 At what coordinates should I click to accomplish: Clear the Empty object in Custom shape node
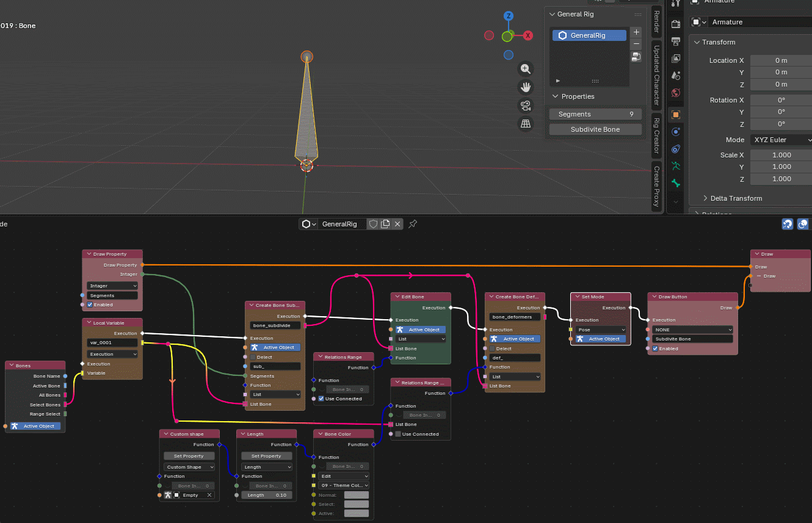(x=209, y=495)
